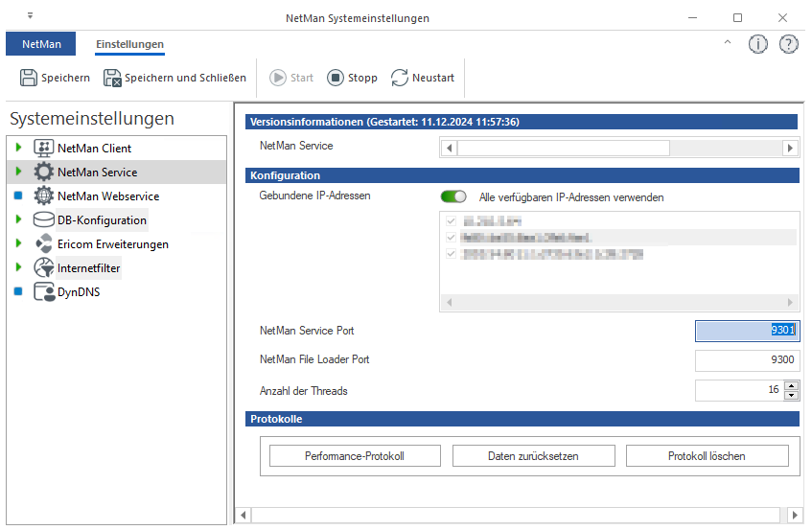Tick the third IP address checkbox
Screen dimensions: 812x530
[x=452, y=254]
